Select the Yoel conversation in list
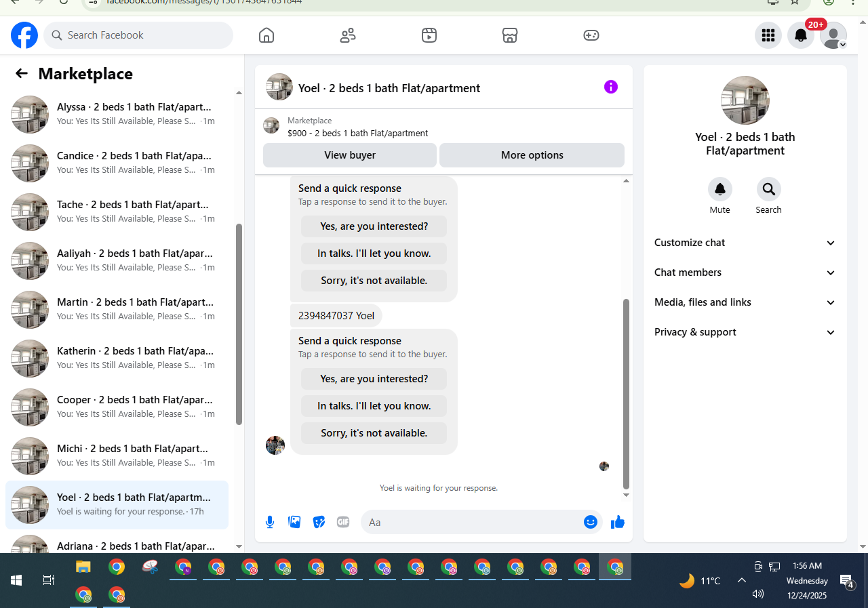This screenshot has height=608, width=868. 117,505
